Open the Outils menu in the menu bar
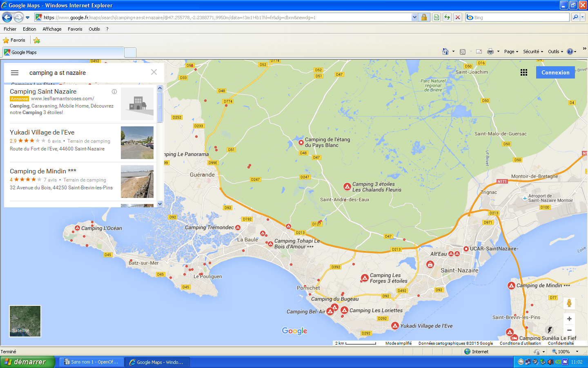This screenshot has width=588, height=368. [x=94, y=29]
